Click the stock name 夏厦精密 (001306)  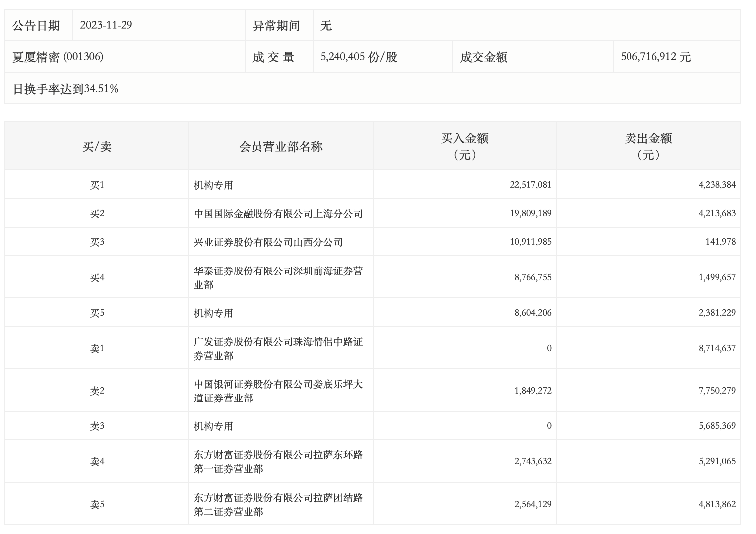58,57
